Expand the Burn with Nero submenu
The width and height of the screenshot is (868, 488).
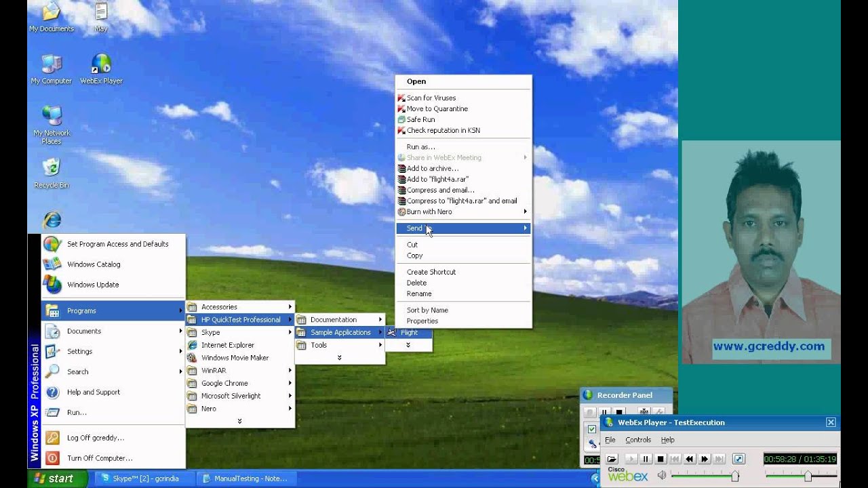pos(463,211)
